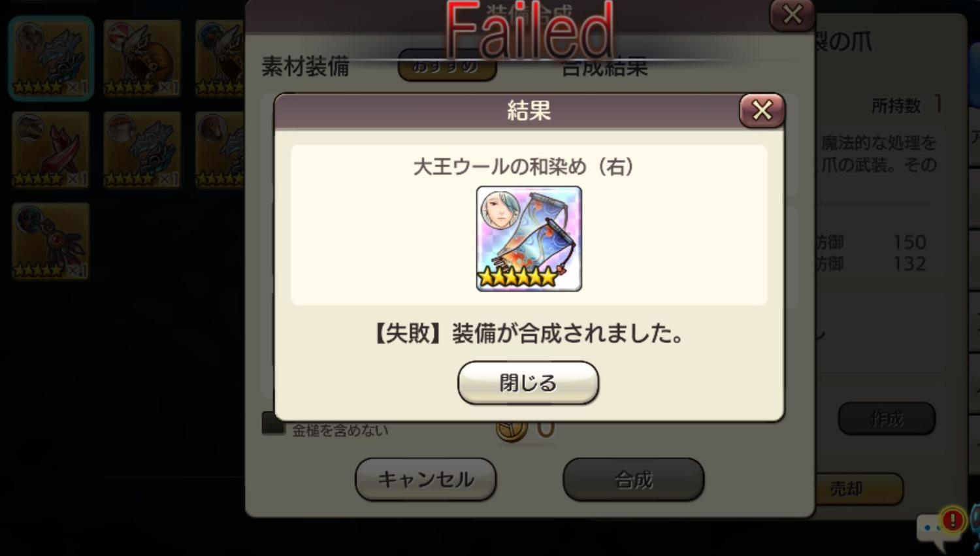Close the 結果 dialog with X
The width and height of the screenshot is (980, 556).
(x=762, y=110)
